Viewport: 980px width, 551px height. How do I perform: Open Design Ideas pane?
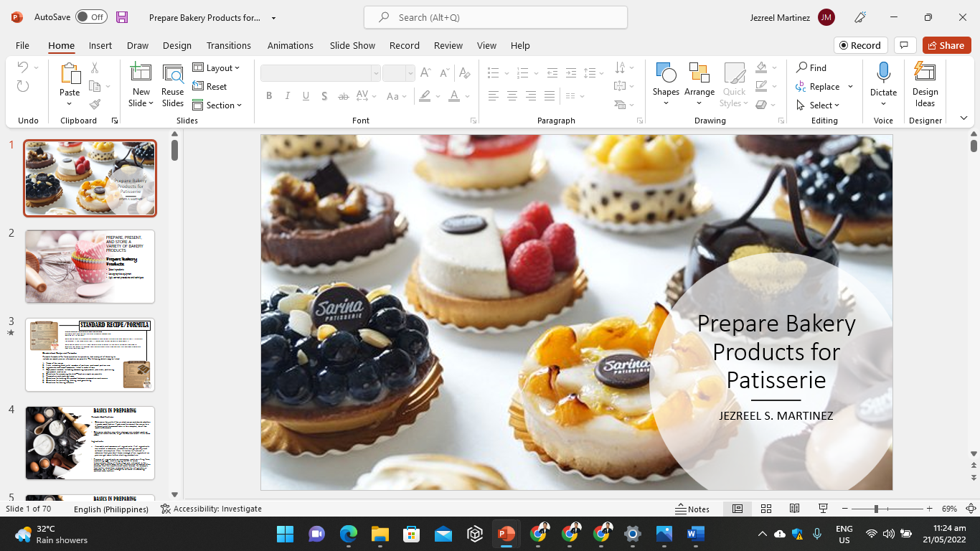pyautogui.click(x=925, y=85)
